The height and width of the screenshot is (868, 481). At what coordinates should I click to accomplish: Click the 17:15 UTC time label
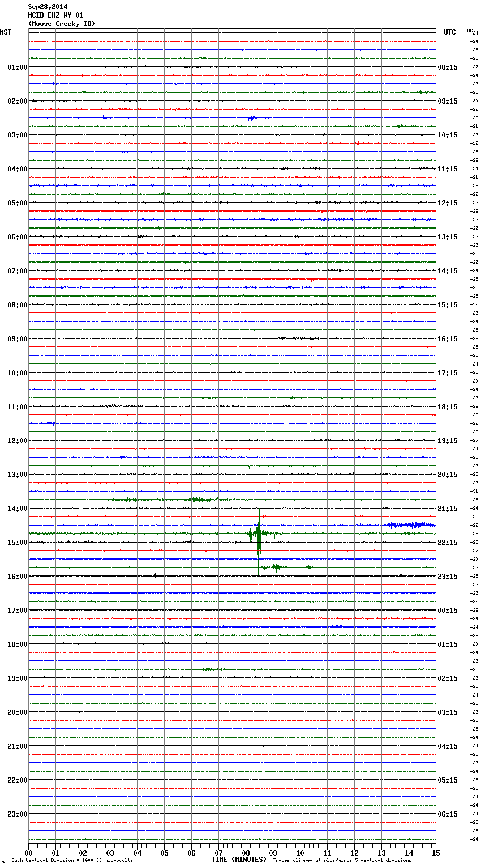pos(448,373)
